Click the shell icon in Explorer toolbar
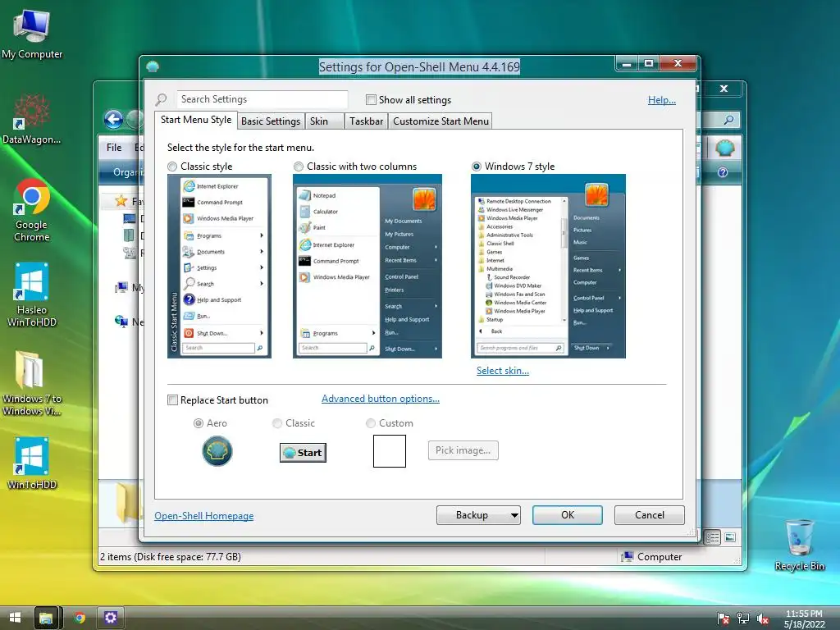Viewport: 840px width, 630px height. [725, 148]
